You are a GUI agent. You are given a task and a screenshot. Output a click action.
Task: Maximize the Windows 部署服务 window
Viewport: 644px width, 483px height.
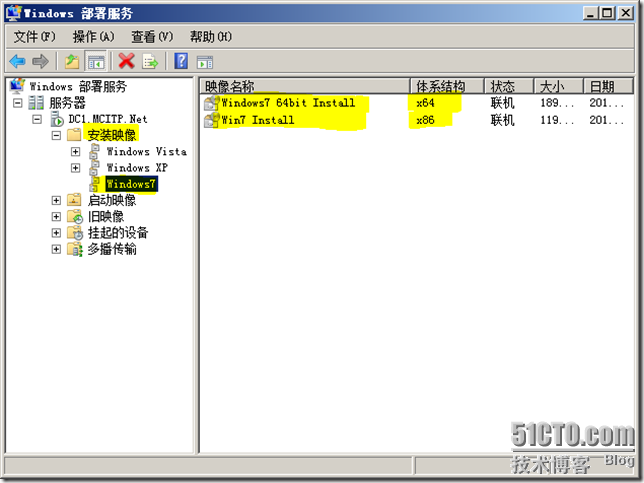(x=607, y=13)
